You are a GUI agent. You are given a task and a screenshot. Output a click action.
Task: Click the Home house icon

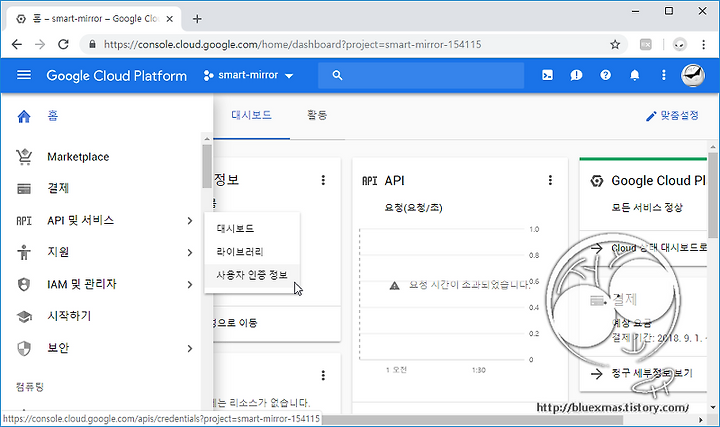[x=24, y=117]
